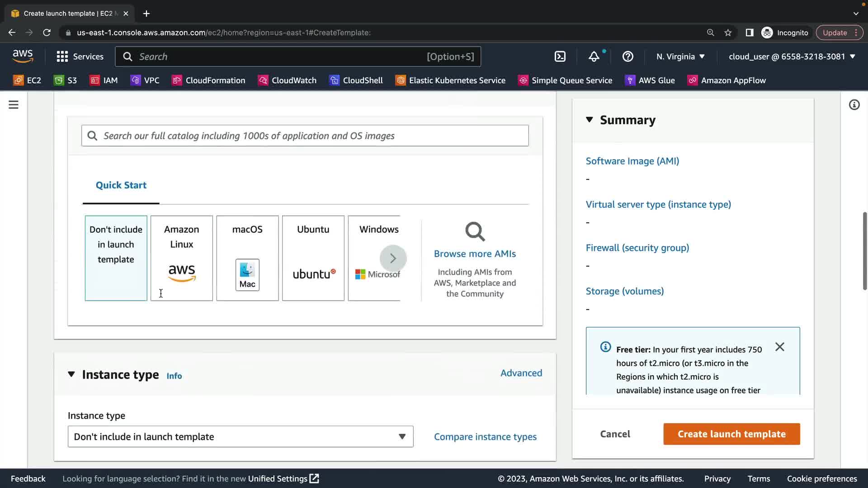Image resolution: width=868 pixels, height=488 pixels.
Task: Open the help question mark menu
Action: [627, 56]
